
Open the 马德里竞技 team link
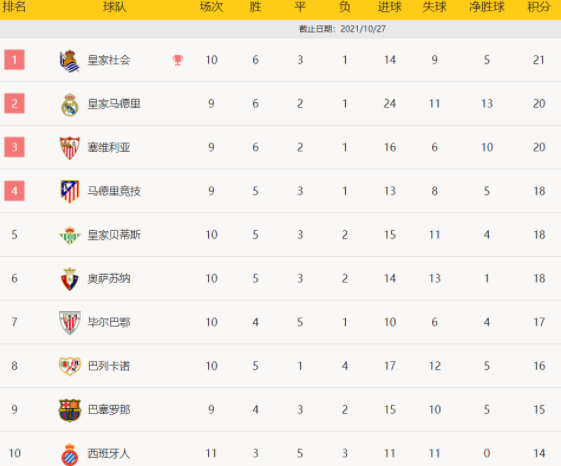114,191
